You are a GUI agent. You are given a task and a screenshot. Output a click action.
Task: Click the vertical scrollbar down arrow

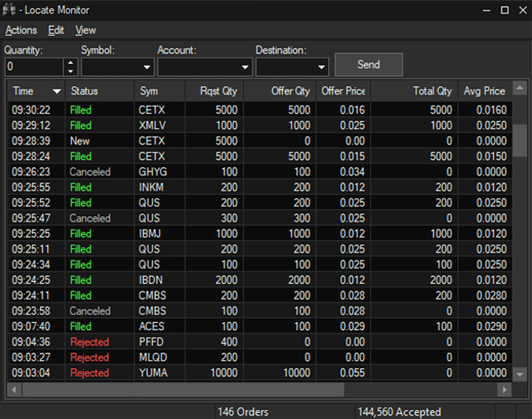[520, 375]
